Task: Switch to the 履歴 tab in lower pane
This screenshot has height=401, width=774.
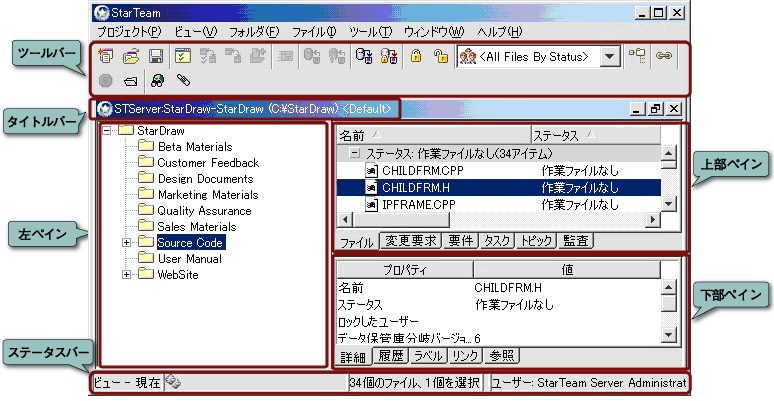Action: click(390, 356)
